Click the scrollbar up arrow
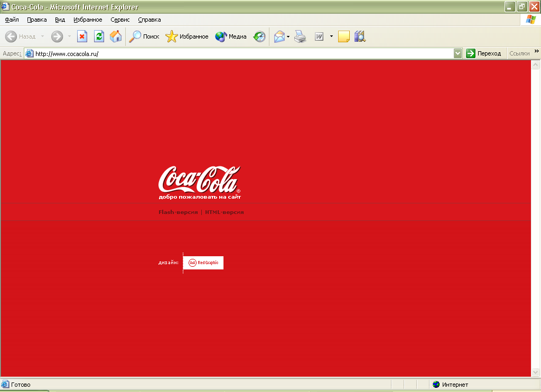 [536, 64]
